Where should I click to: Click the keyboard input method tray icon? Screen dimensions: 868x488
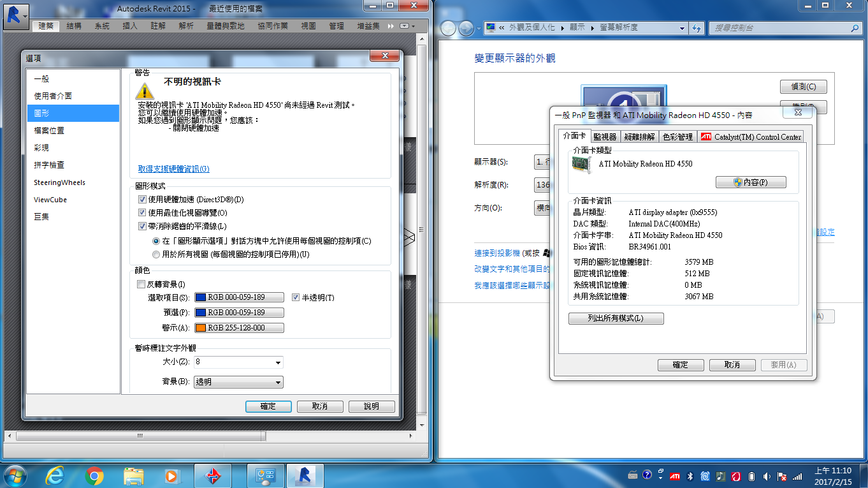632,476
